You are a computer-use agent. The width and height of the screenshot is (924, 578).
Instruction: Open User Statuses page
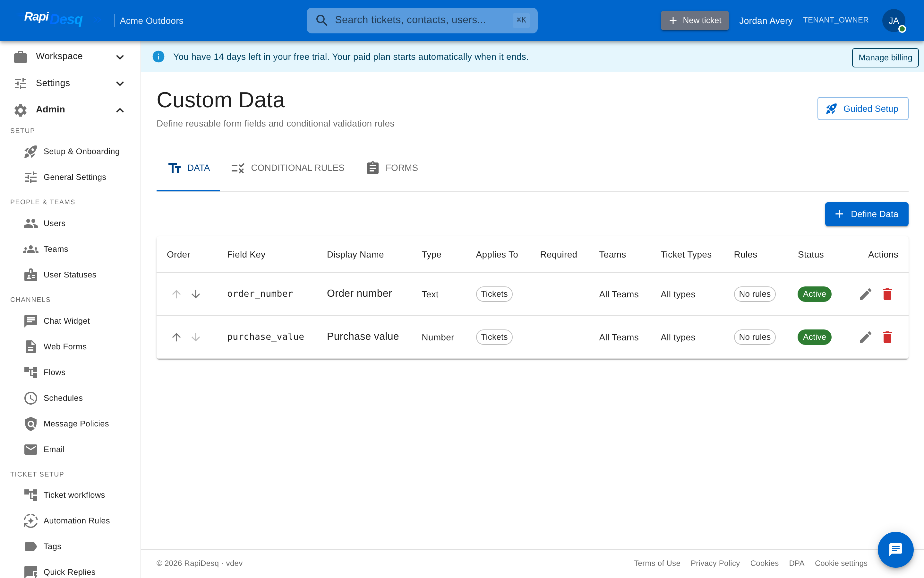[x=71, y=275]
